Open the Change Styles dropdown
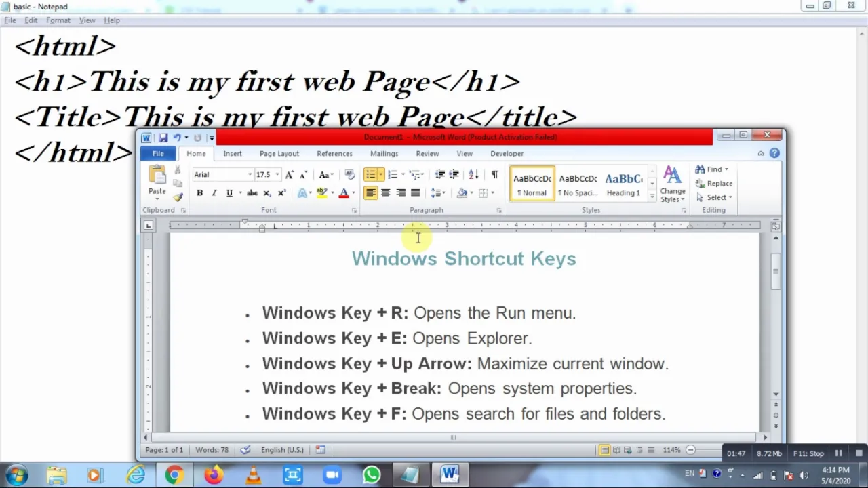This screenshot has width=868, height=488. (673, 184)
